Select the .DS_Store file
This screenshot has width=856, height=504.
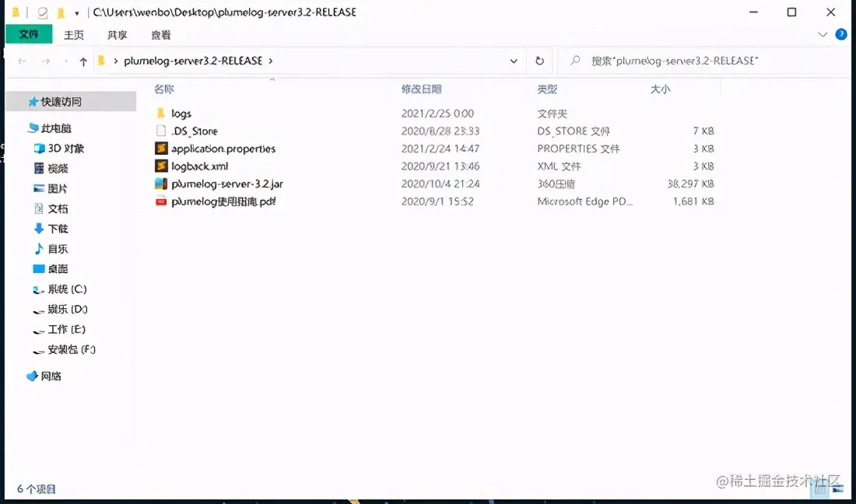pyautogui.click(x=195, y=131)
